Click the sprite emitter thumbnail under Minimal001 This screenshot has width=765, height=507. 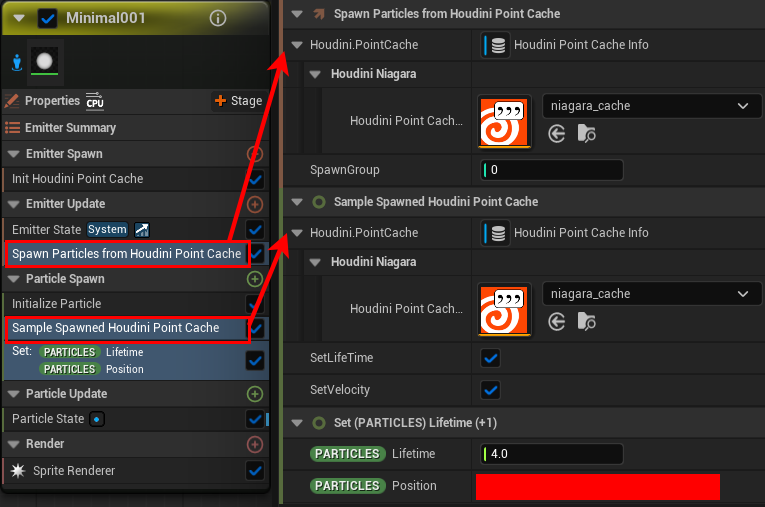tap(44, 62)
